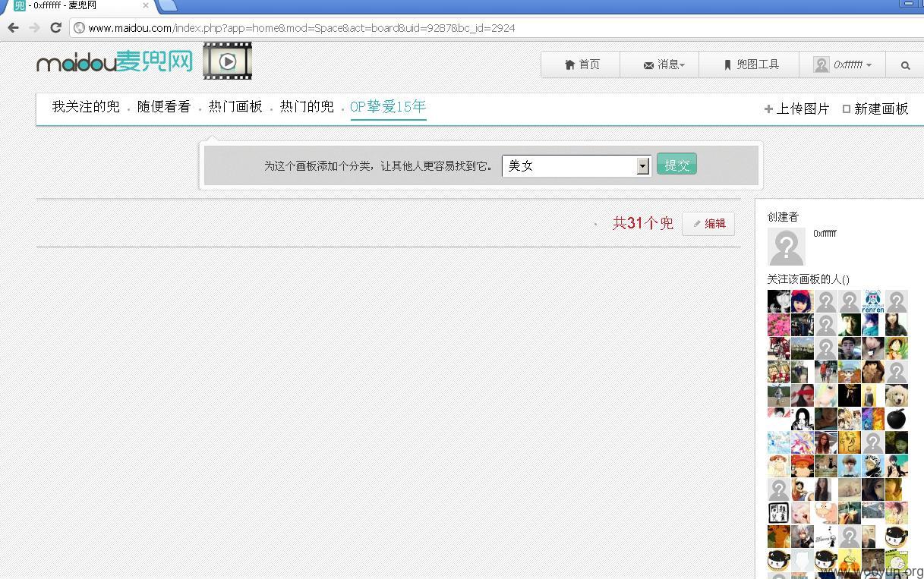Click the maidou 麦兜网 logo
Screen dimensions: 924x579
115,61
